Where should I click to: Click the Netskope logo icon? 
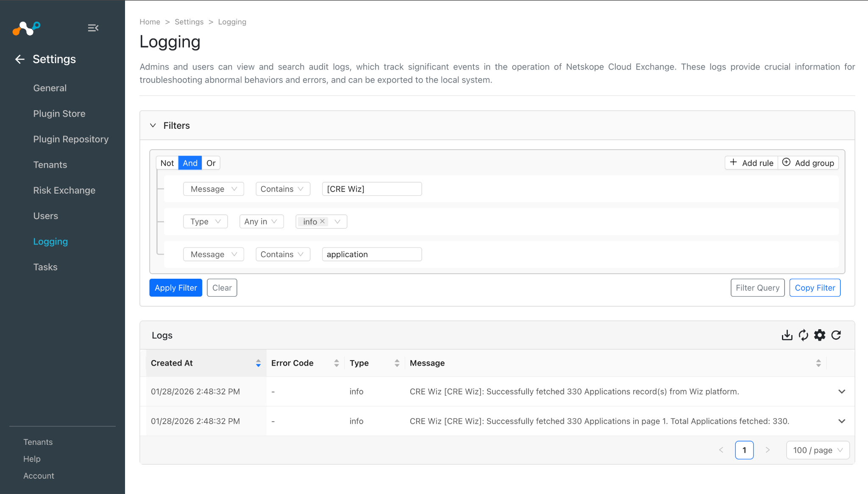[26, 28]
